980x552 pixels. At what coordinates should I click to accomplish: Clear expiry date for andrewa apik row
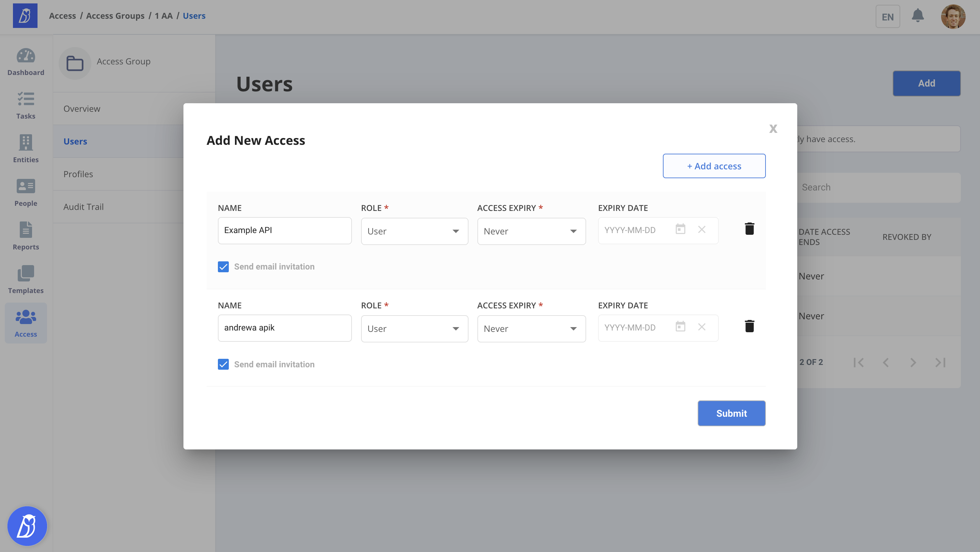pyautogui.click(x=701, y=327)
